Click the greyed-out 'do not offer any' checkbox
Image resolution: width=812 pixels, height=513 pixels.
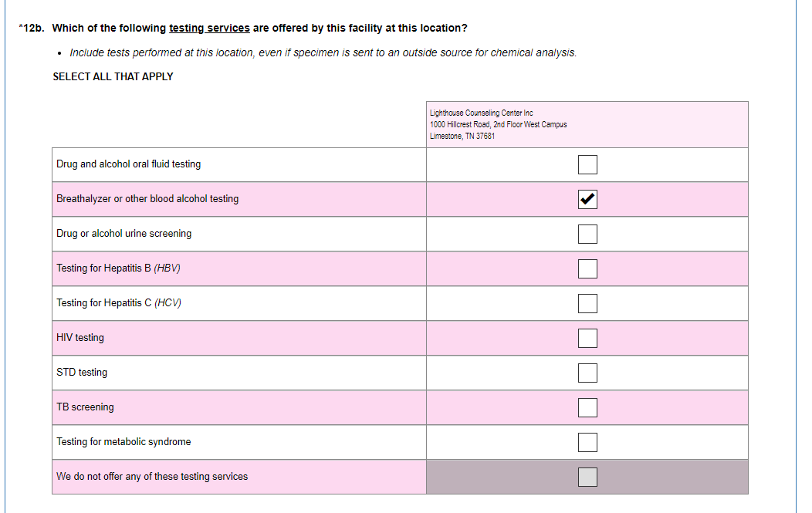point(587,477)
